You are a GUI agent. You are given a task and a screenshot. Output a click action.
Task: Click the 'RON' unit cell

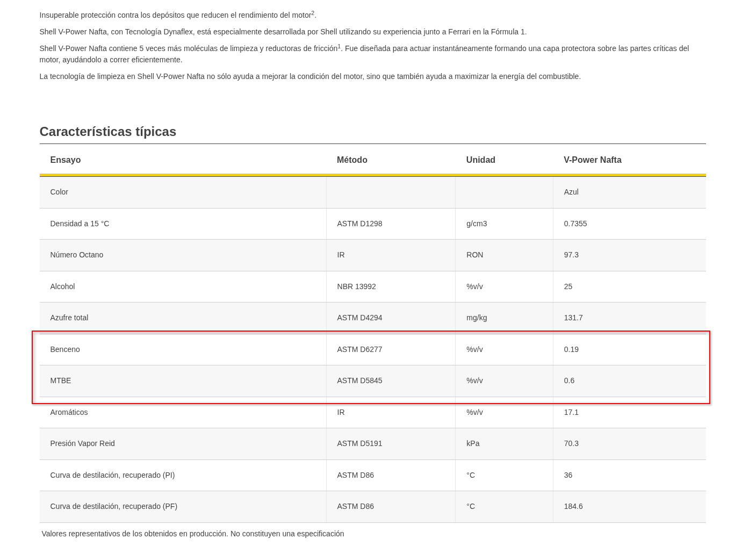[474, 255]
